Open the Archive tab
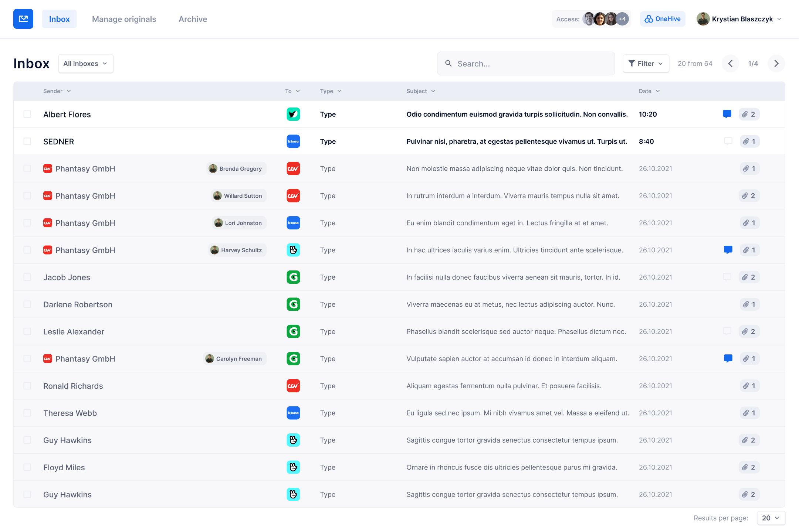Screen dimensions: 799x532 coord(193,19)
